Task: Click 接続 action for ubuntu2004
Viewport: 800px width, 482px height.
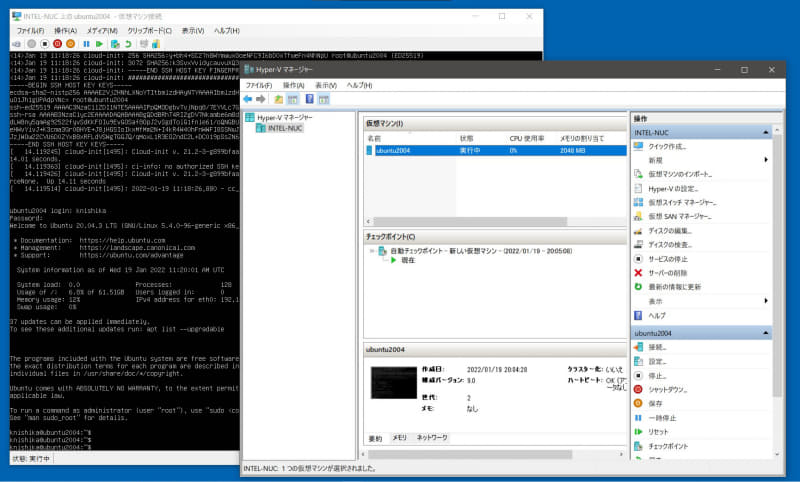Action: click(657, 347)
